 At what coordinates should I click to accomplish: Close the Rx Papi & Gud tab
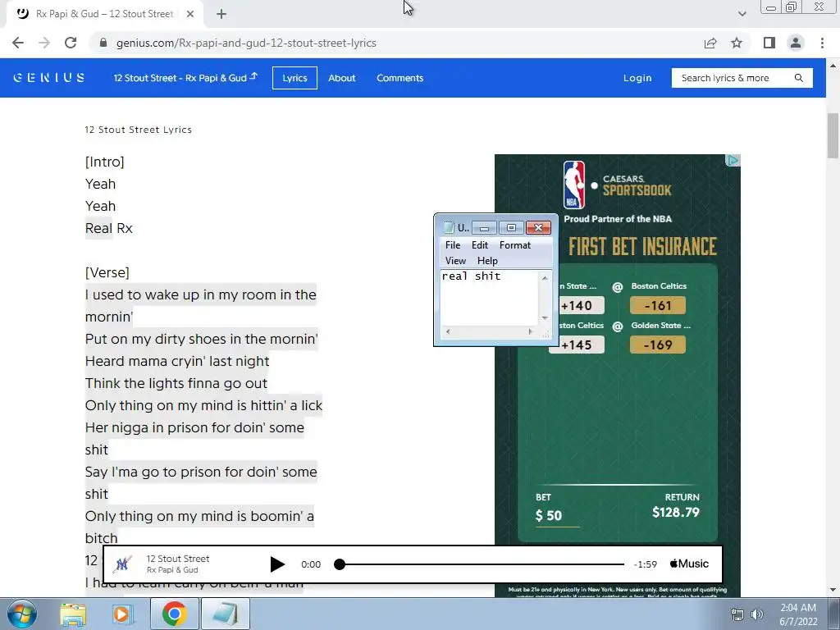[190, 14]
